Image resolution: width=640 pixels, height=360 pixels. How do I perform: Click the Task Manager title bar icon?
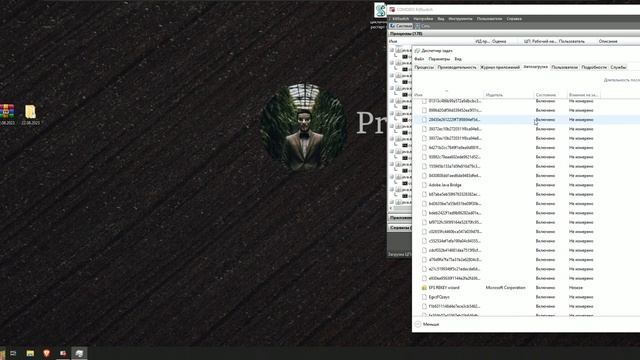(x=417, y=51)
